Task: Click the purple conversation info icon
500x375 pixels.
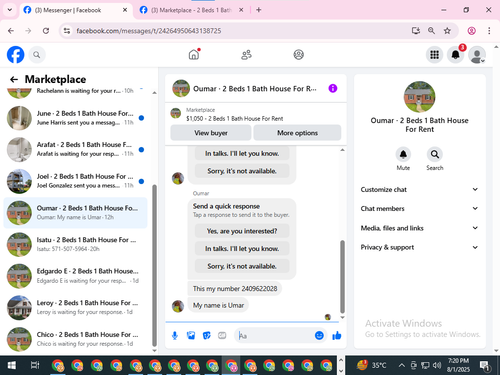Action: tap(333, 88)
